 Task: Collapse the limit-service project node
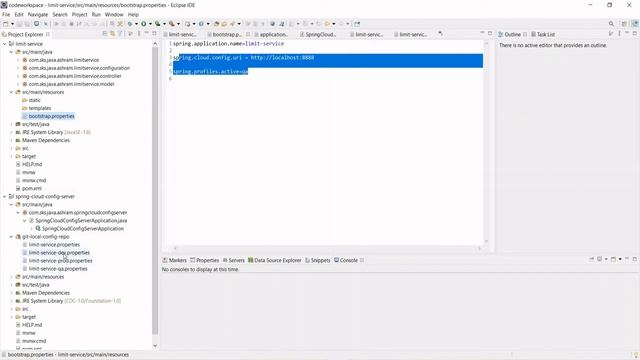pyautogui.click(x=4, y=44)
